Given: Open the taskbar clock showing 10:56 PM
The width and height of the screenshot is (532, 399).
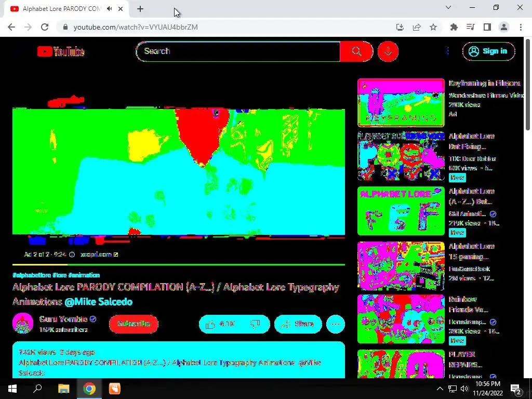Looking at the screenshot, I should [488, 389].
